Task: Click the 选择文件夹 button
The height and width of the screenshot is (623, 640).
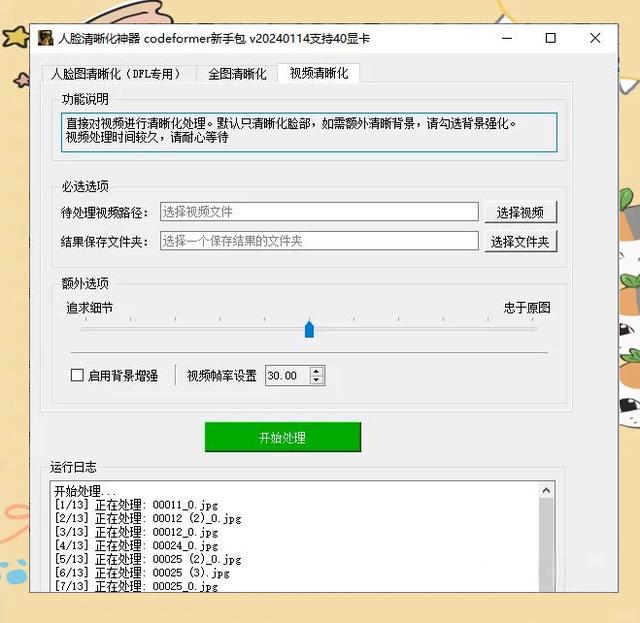Action: [x=520, y=242]
